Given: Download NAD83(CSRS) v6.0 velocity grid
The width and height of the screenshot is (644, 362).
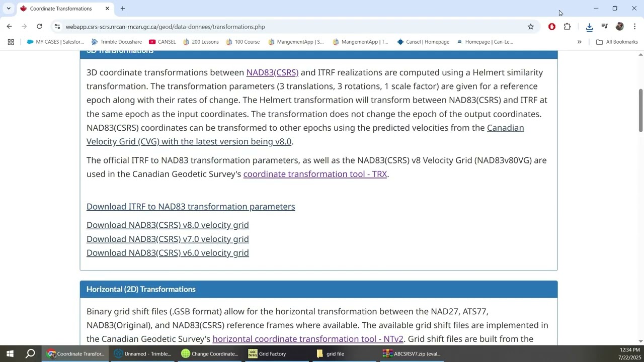Looking at the screenshot, I should point(168,253).
